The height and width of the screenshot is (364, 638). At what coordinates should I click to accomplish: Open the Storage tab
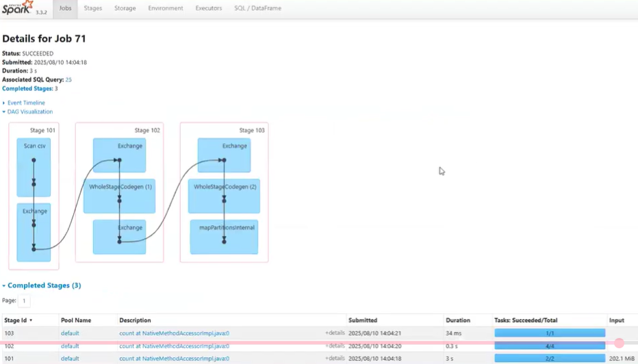125,8
